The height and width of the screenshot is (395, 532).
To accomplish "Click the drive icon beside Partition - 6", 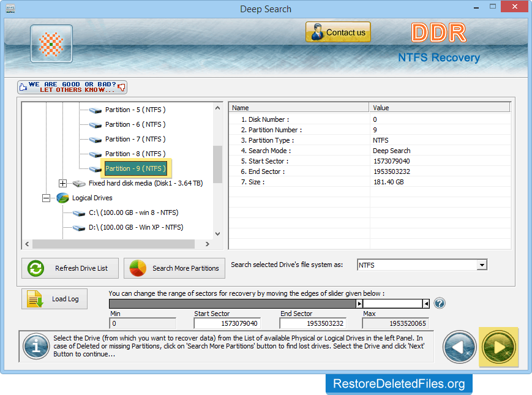I will point(96,125).
